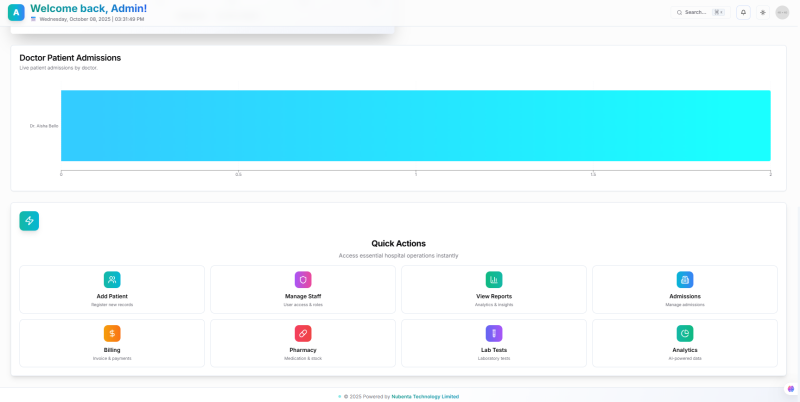
Task: Click the Lab Tests icon
Action: 494,333
